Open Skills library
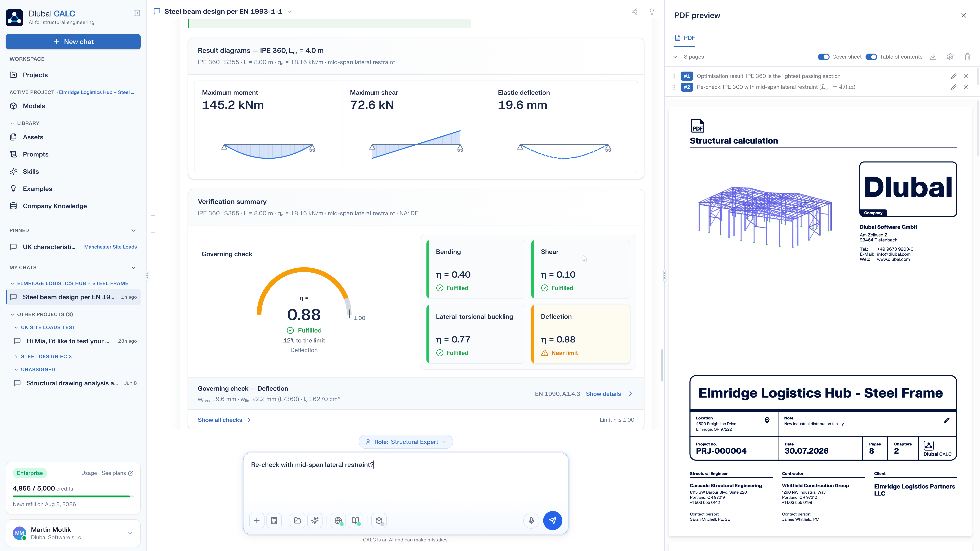Image resolution: width=980 pixels, height=551 pixels. (x=73, y=171)
